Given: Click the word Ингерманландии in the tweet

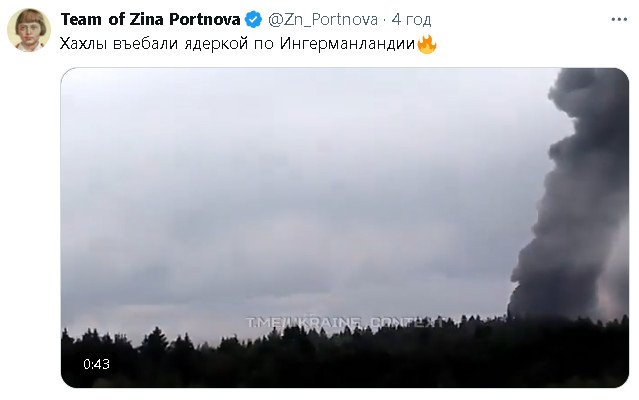Looking at the screenshot, I should point(347,44).
